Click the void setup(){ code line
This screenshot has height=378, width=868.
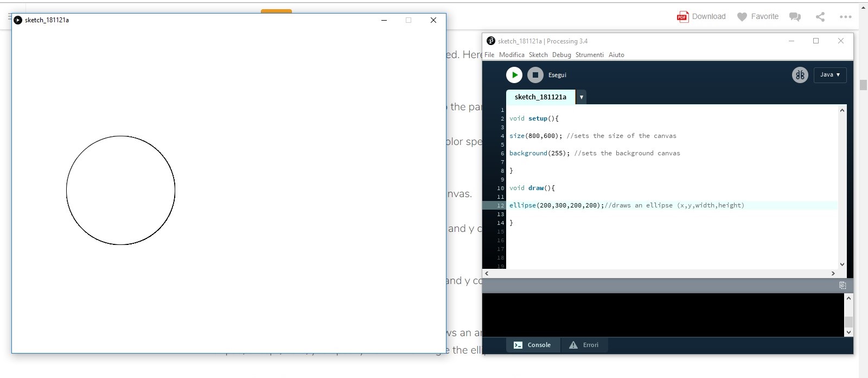tap(534, 118)
